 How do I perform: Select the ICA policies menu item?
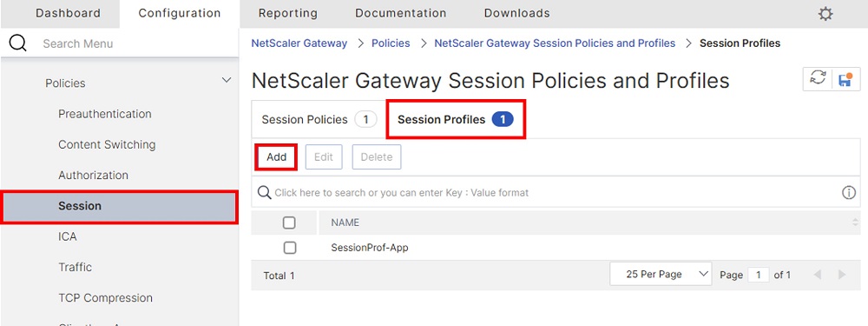coord(68,236)
